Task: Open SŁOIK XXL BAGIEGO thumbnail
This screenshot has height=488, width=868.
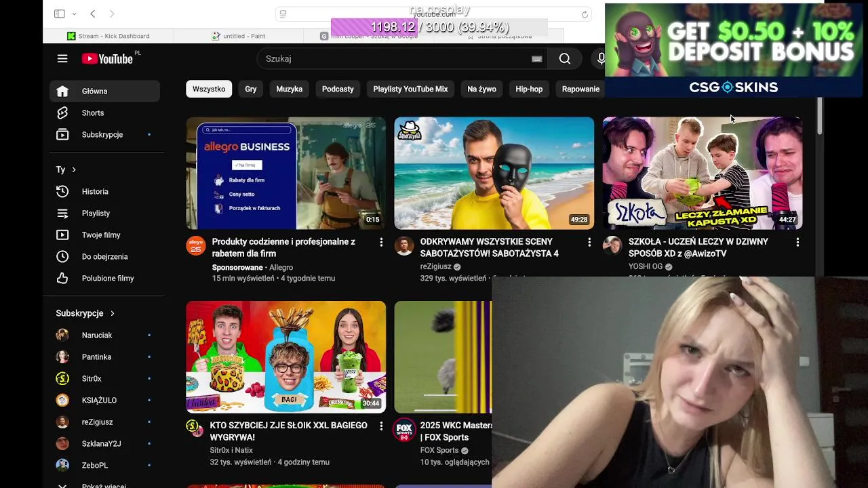Action: tap(286, 357)
